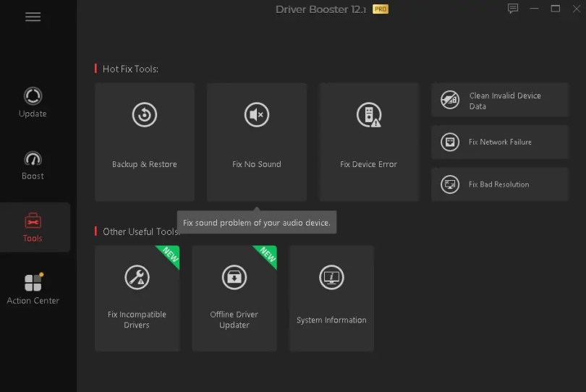Click the Fix Incompatible Drivers wrench icon

click(x=137, y=277)
